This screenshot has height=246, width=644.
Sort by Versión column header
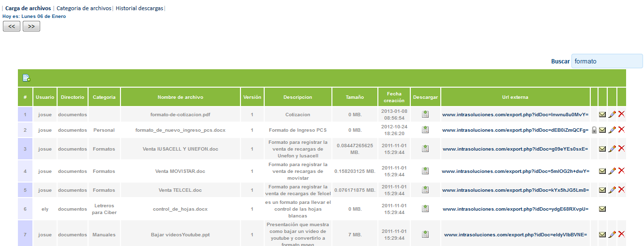[252, 97]
